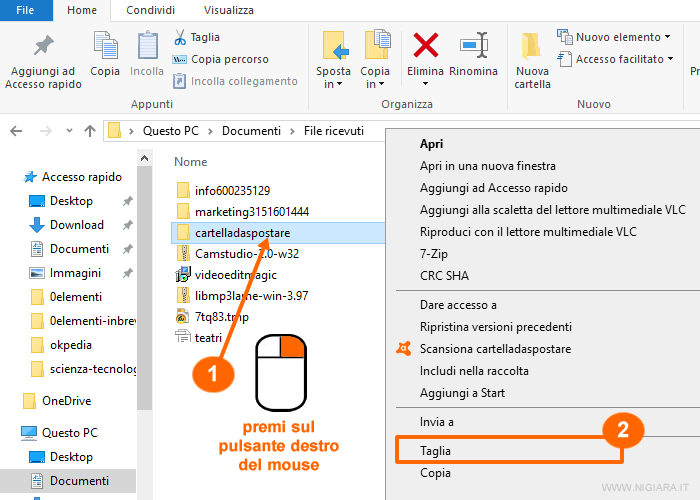The image size is (700, 500).
Task: Click the Nuova cartella folder icon
Action: [532, 46]
